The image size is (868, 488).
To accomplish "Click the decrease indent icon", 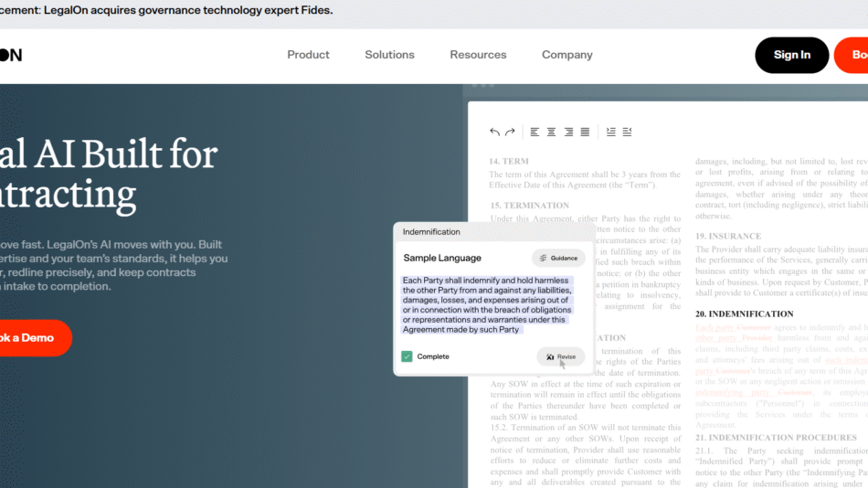I will coord(627,133).
